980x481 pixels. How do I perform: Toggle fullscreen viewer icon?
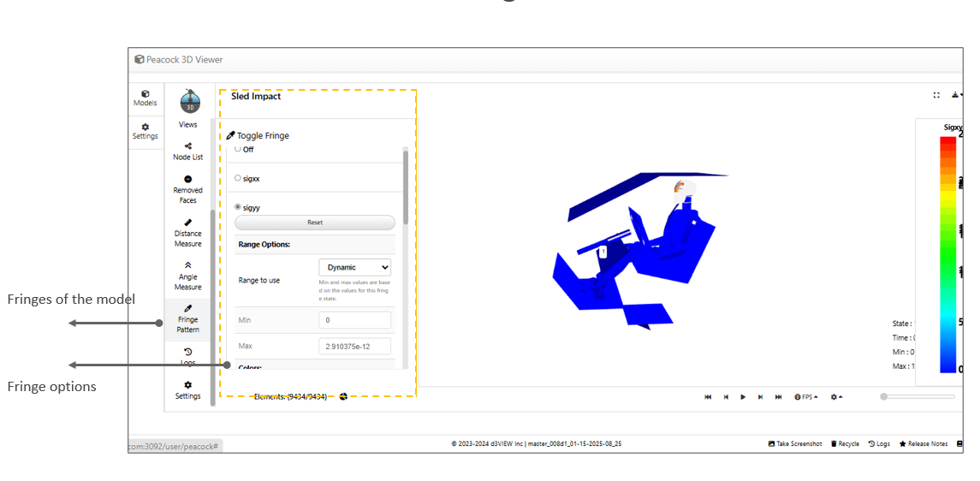click(x=936, y=95)
